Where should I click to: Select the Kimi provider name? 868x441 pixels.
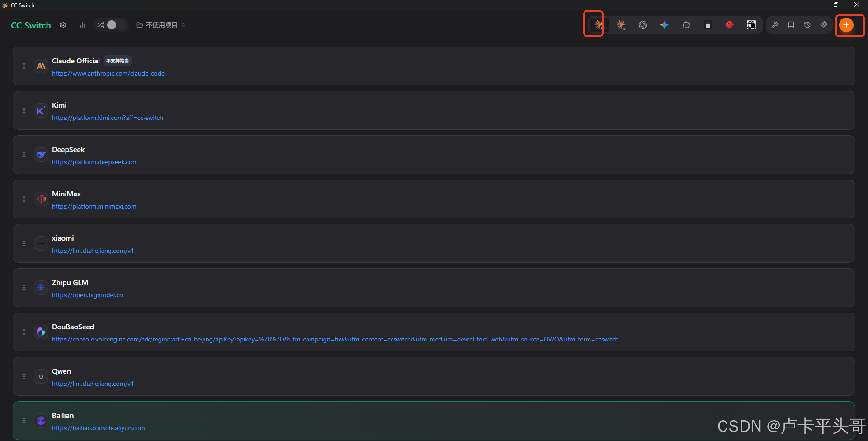pyautogui.click(x=59, y=105)
